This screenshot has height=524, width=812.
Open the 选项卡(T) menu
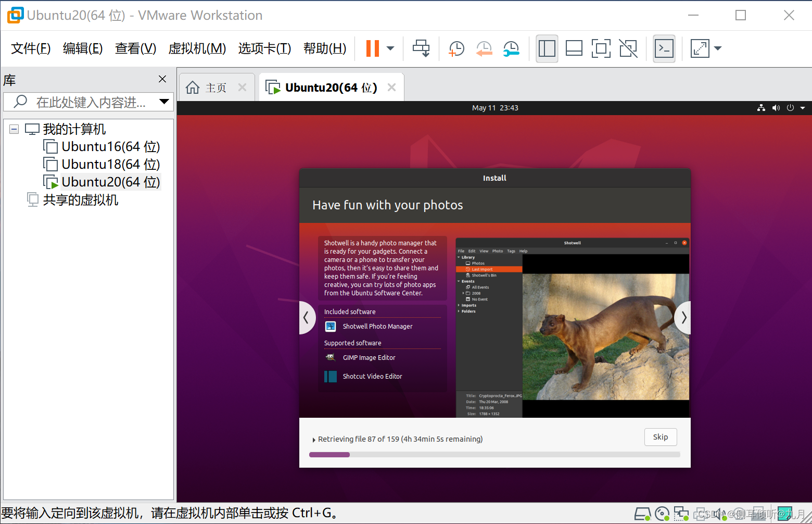pos(264,48)
